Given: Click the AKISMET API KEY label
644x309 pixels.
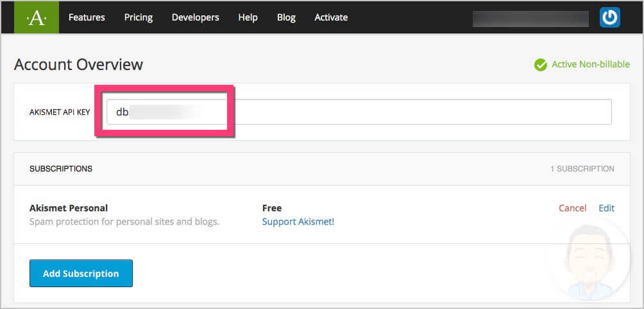Looking at the screenshot, I should click(x=60, y=112).
